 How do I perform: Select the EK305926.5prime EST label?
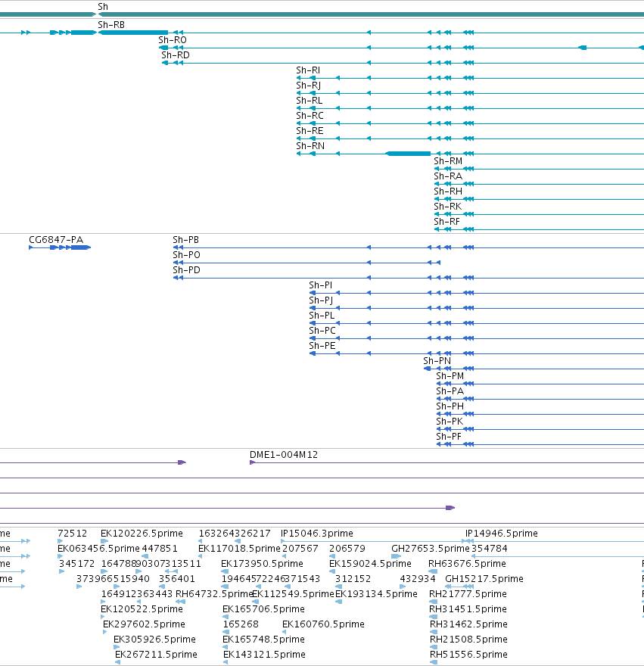pyautogui.click(x=154, y=640)
